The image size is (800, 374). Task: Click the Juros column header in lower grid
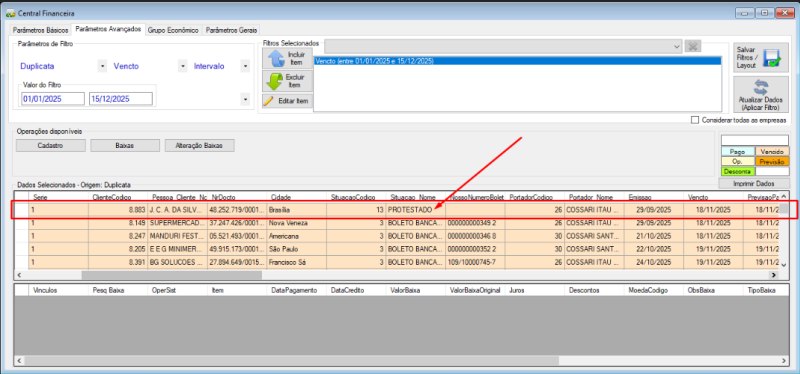[535, 290]
